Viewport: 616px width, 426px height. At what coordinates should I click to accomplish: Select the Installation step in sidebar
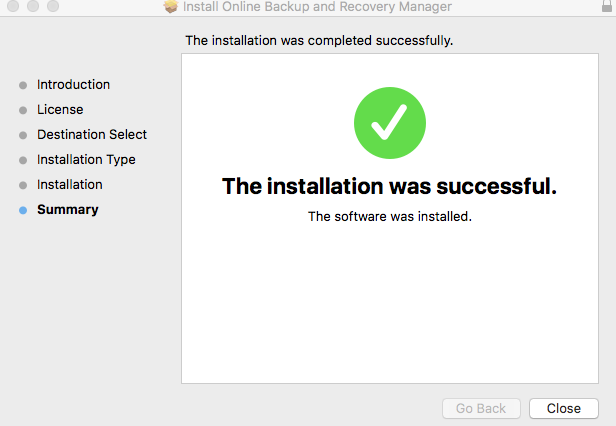point(70,185)
